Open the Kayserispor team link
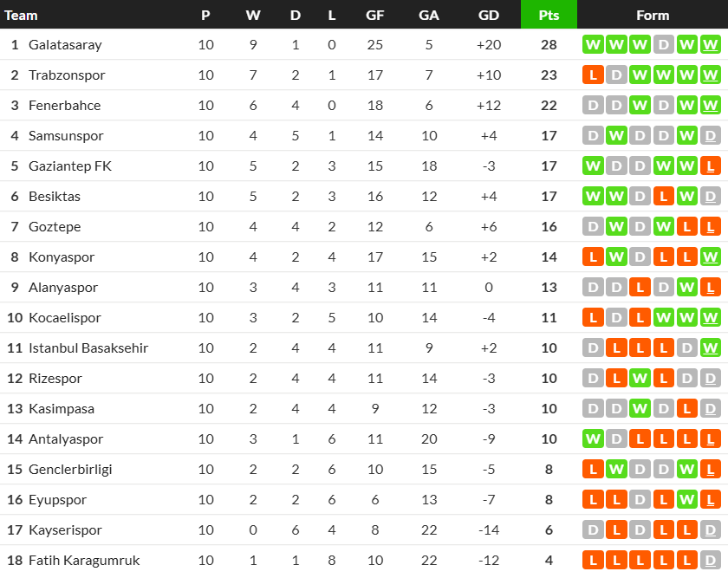Image resolution: width=728 pixels, height=578 pixels. pyautogui.click(x=65, y=530)
